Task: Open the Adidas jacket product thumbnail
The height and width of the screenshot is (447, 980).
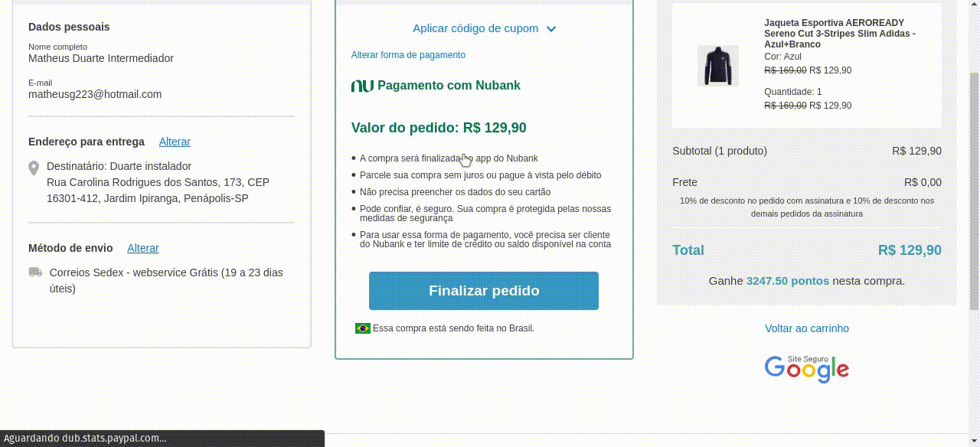Action: [718, 65]
